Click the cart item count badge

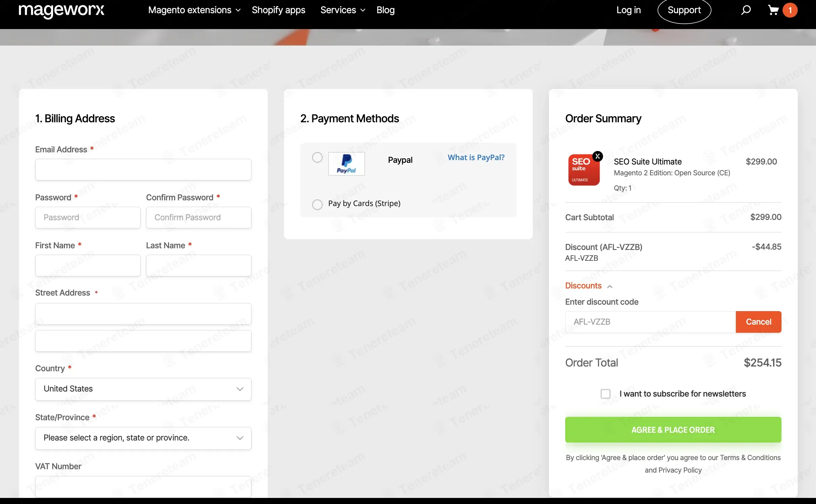click(790, 10)
